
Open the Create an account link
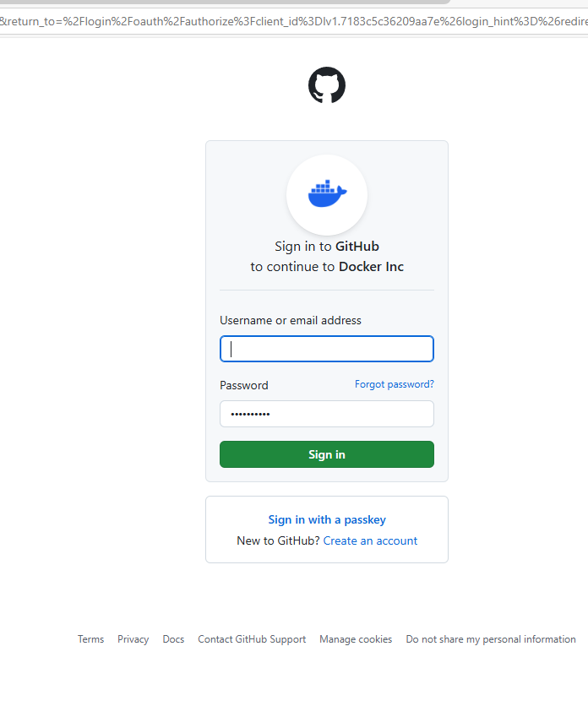click(370, 540)
